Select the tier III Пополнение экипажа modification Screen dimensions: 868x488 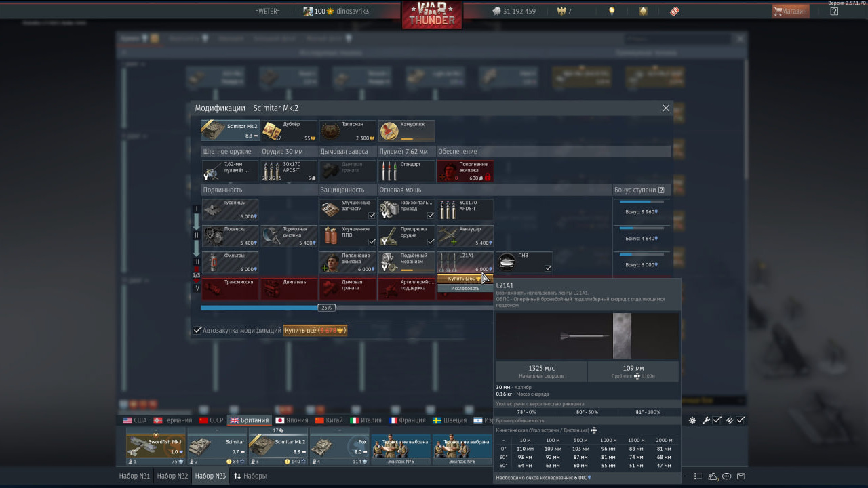(348, 262)
